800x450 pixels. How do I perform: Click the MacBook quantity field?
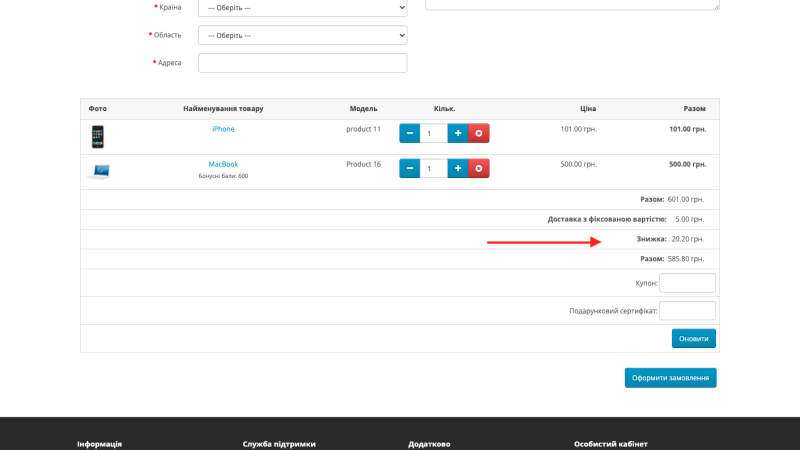click(x=433, y=168)
